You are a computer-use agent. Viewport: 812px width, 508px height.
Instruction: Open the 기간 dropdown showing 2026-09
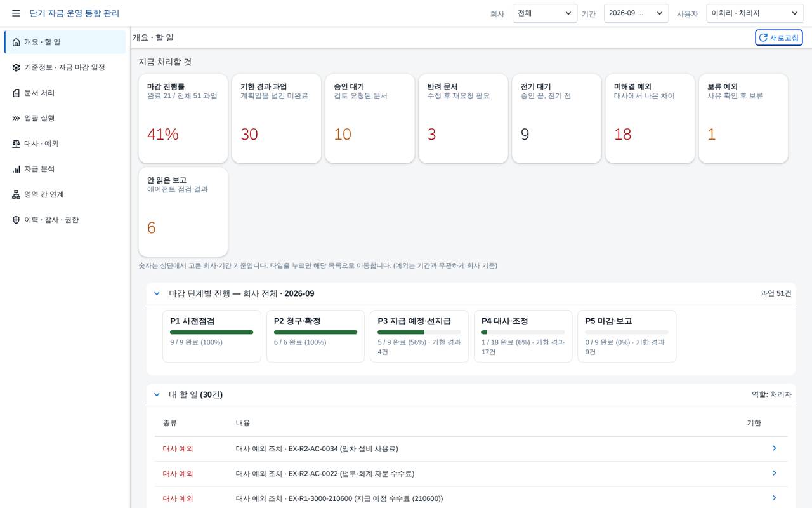coord(636,13)
